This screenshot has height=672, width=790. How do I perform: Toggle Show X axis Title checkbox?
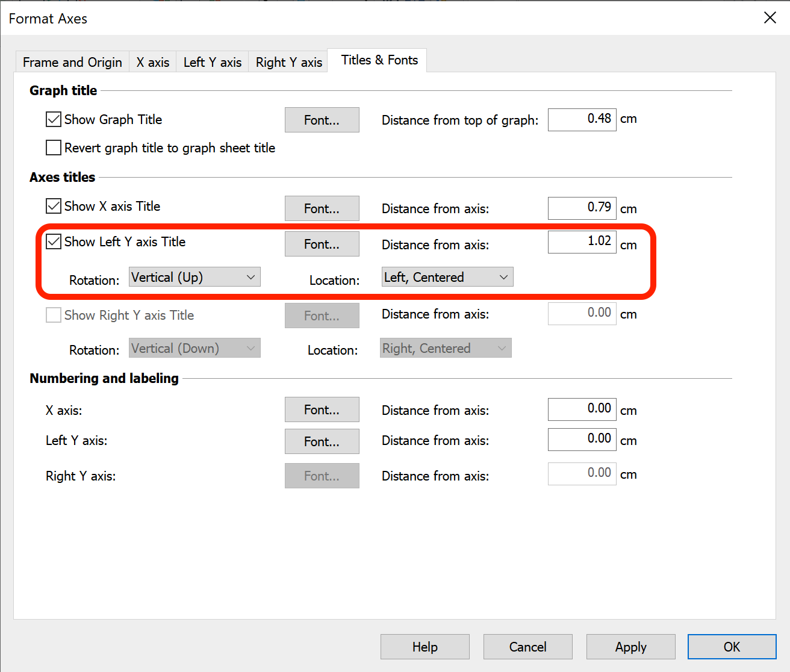tap(54, 206)
